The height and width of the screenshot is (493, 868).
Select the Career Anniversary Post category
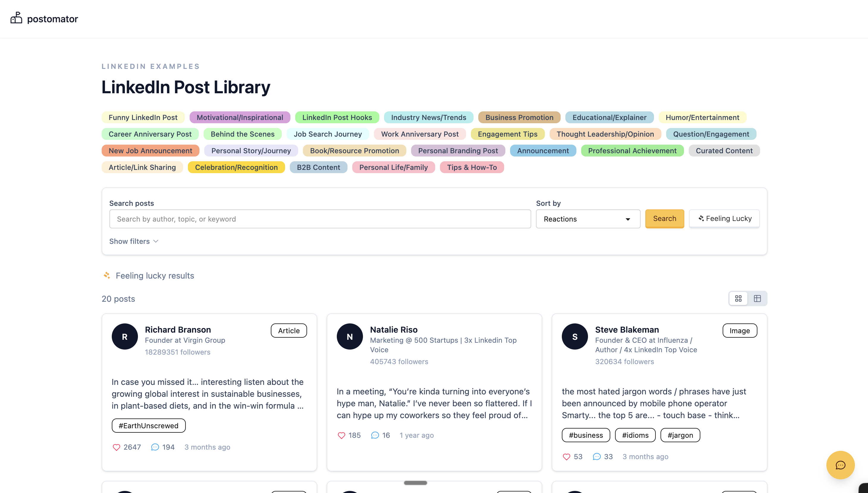point(150,134)
